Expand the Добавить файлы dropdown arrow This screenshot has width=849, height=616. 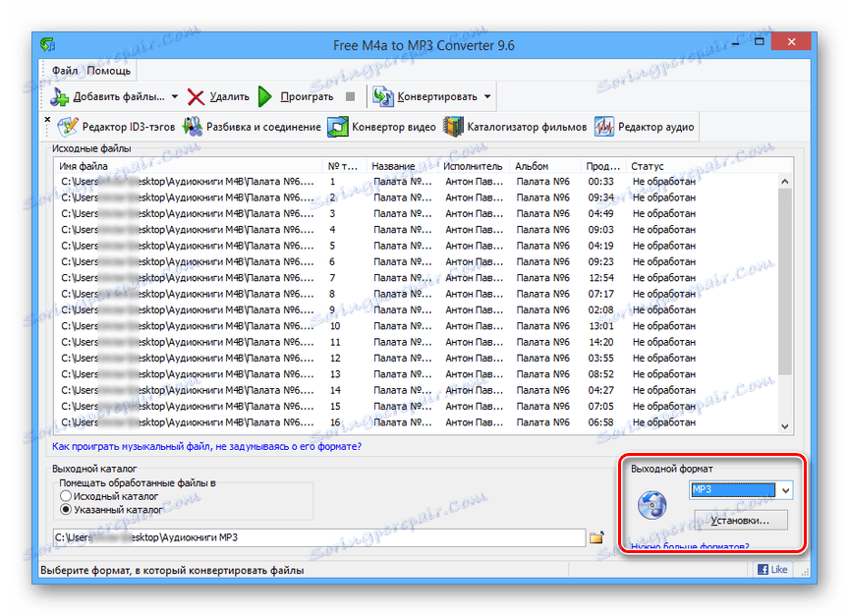[x=175, y=97]
